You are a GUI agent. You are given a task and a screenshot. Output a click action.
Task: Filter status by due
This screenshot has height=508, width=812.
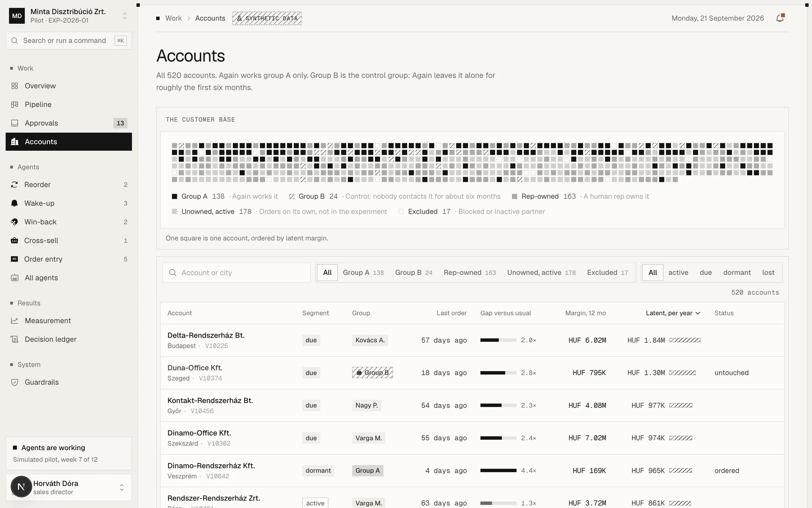706,273
